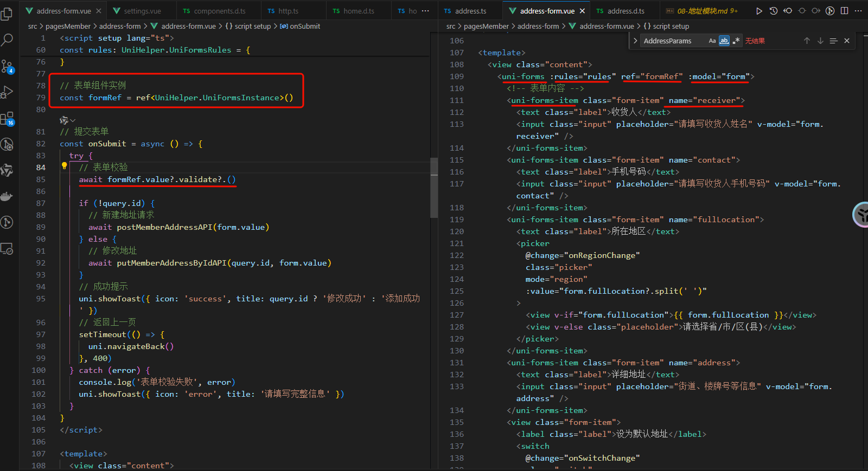The height and width of the screenshot is (471, 868).
Task: Open the knot-shaped extension icon above Docker
Action: [7, 170]
